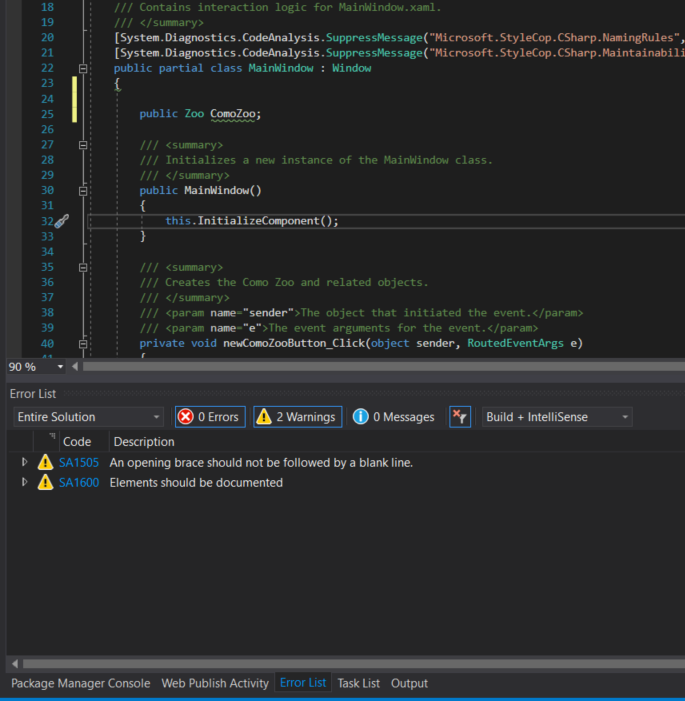Screen dimensions: 685x701
Task: Expand the SA1600 warning row
Action: (25, 482)
